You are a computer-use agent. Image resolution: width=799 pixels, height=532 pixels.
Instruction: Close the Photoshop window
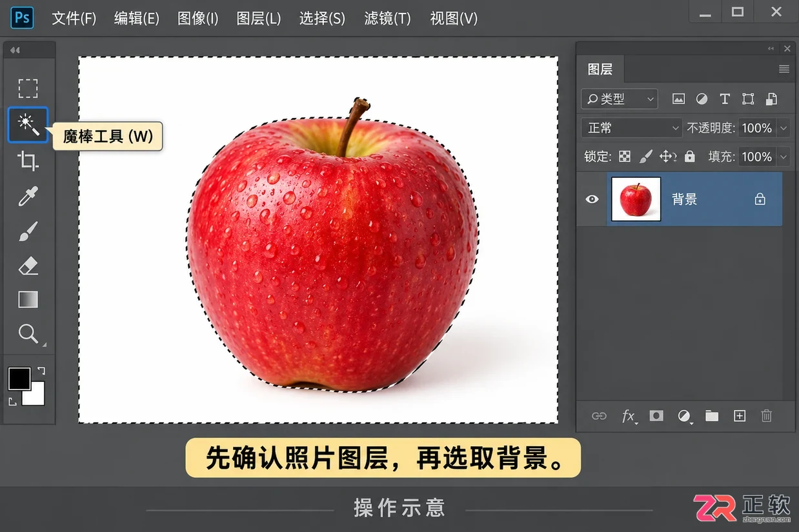777,12
